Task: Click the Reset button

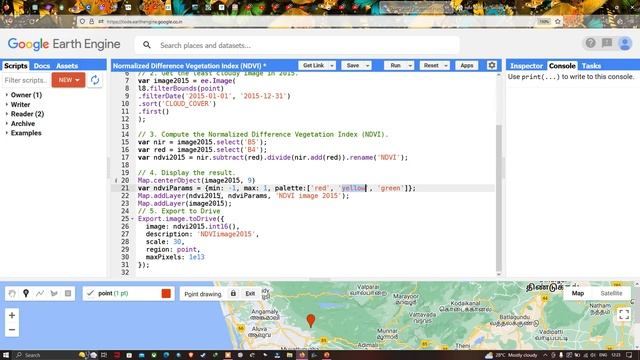Action: (x=431, y=65)
